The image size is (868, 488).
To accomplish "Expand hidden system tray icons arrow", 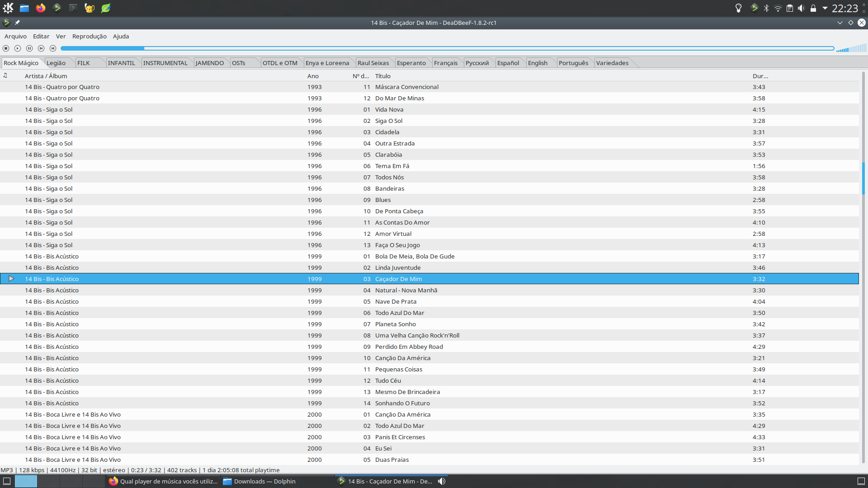I will tap(825, 8).
